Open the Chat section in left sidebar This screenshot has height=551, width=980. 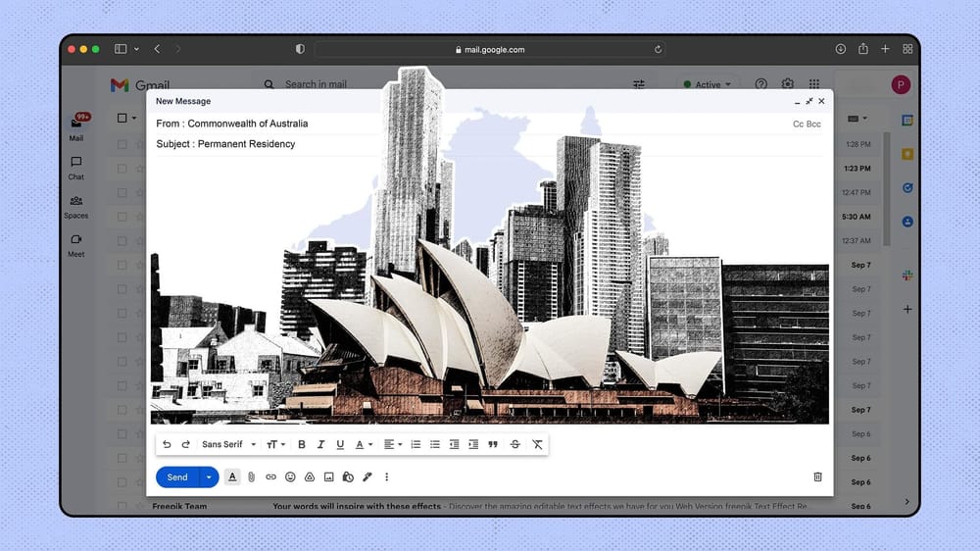pos(76,167)
